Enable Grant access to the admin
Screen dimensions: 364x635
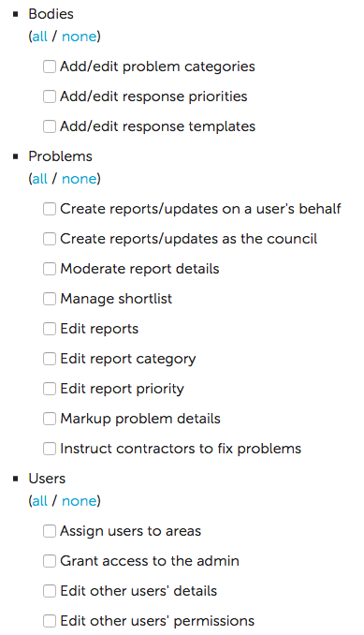tap(50, 561)
